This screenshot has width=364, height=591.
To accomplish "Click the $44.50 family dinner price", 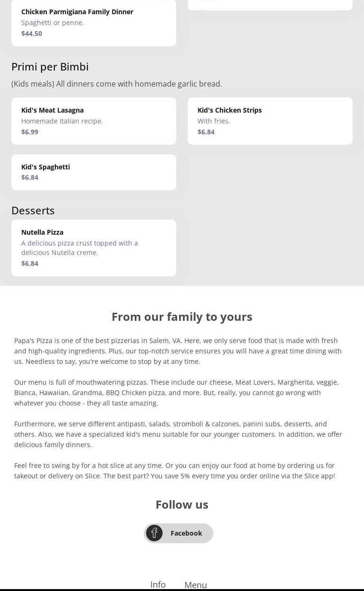I will 32,34.
